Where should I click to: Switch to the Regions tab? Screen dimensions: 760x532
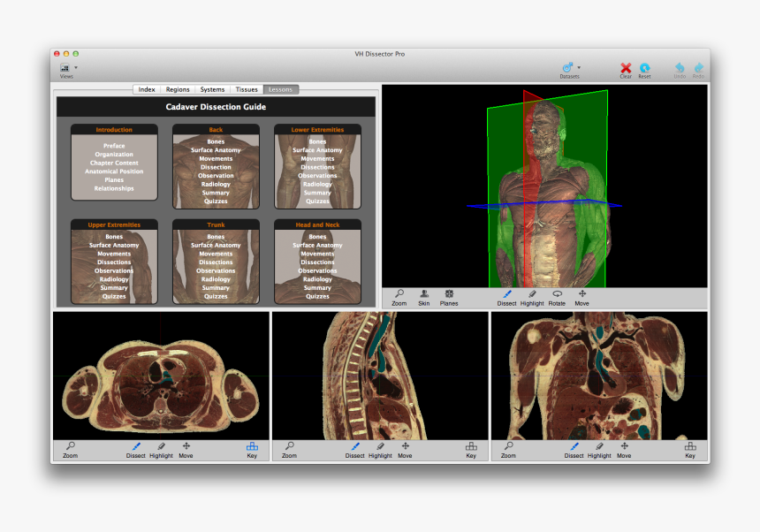click(x=178, y=89)
